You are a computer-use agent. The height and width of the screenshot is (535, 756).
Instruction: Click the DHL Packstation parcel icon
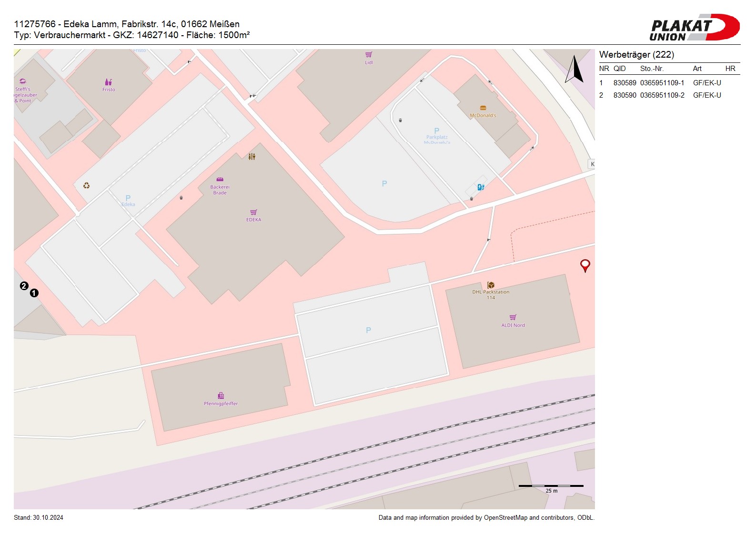pyautogui.click(x=491, y=285)
